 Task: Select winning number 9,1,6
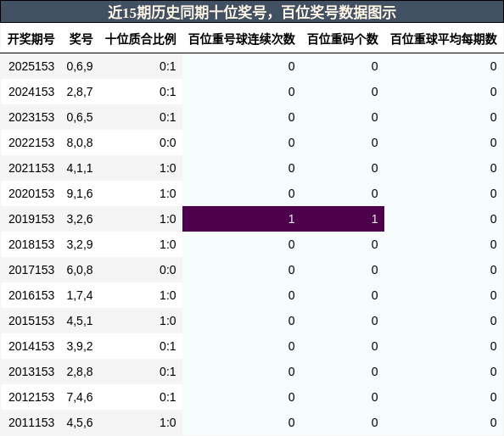pyautogui.click(x=80, y=193)
